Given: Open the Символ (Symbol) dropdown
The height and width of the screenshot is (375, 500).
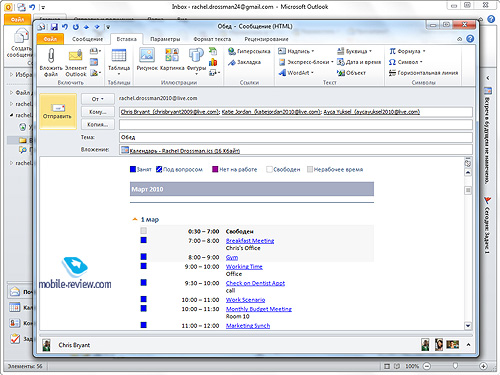Looking at the screenshot, I should tap(406, 62).
